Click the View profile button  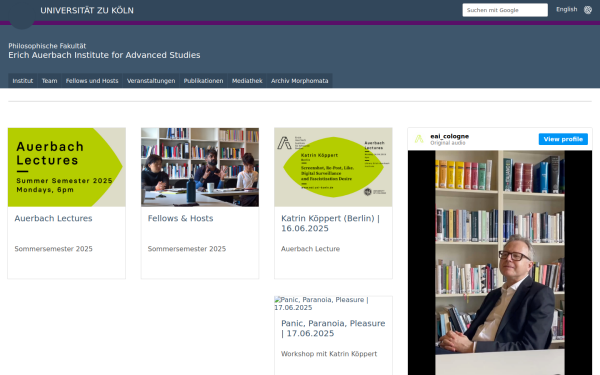(x=563, y=139)
